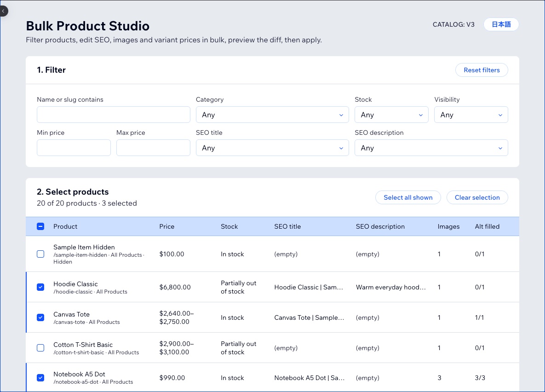The width and height of the screenshot is (545, 392).
Task: Open the Visibility filter dropdown
Action: [x=471, y=115]
